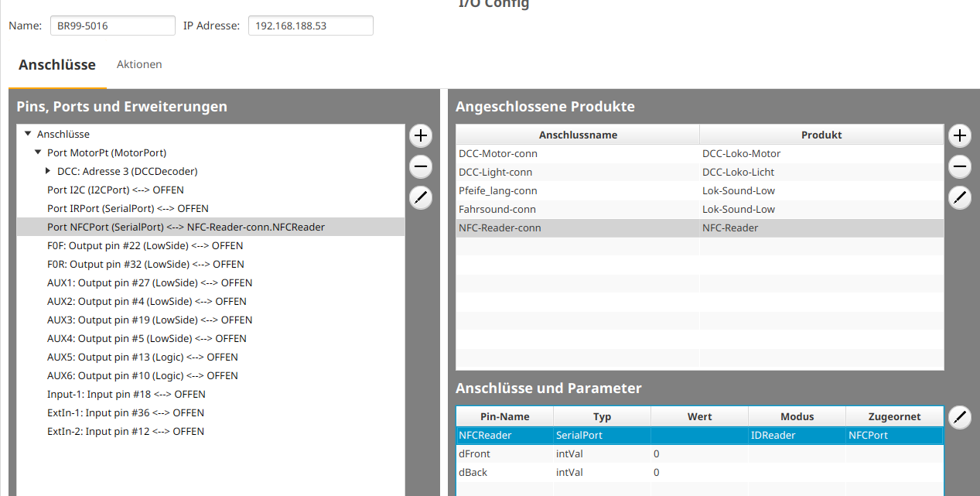The width and height of the screenshot is (980, 496).
Task: Open the parameter editor pencil beside Anschlüsse und Parameter
Action: (959, 417)
